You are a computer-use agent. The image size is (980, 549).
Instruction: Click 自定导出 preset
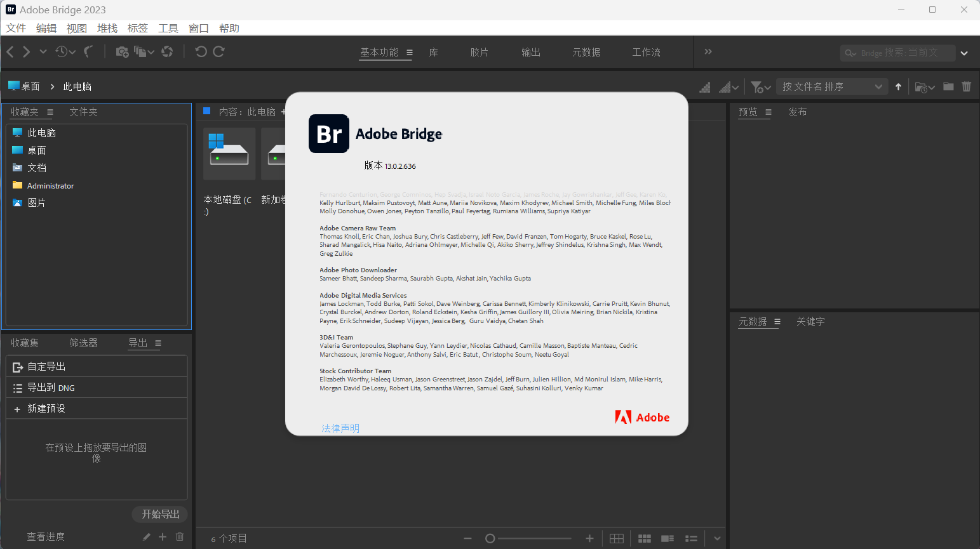(x=97, y=366)
